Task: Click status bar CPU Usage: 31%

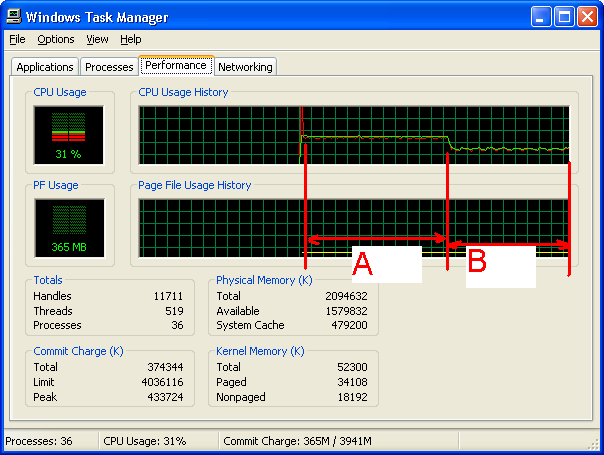Action: point(145,441)
